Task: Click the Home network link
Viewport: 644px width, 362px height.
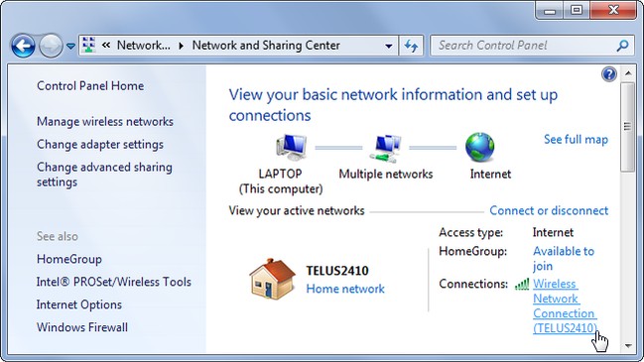Action: coord(345,289)
